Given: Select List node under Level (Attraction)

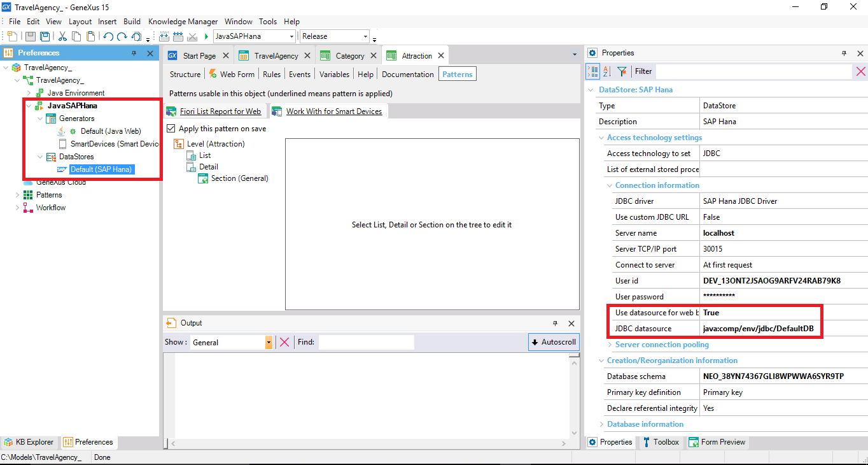Looking at the screenshot, I should click(x=205, y=155).
